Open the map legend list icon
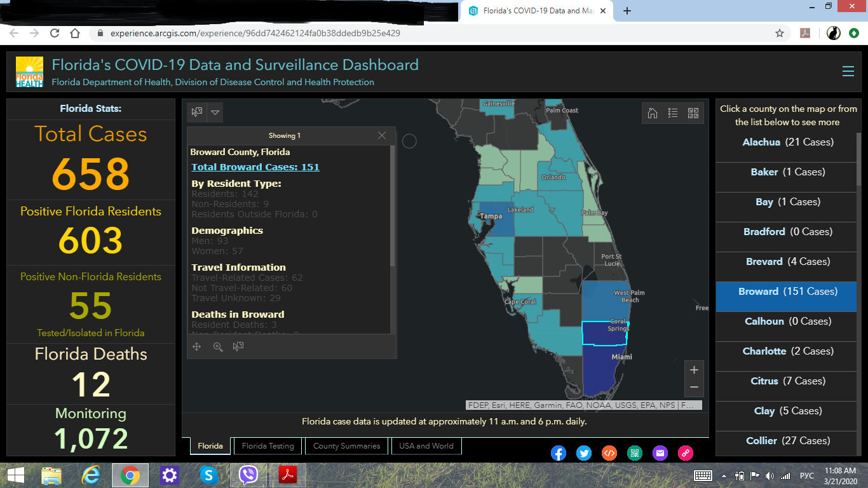The height and width of the screenshot is (488, 868). 673,113
